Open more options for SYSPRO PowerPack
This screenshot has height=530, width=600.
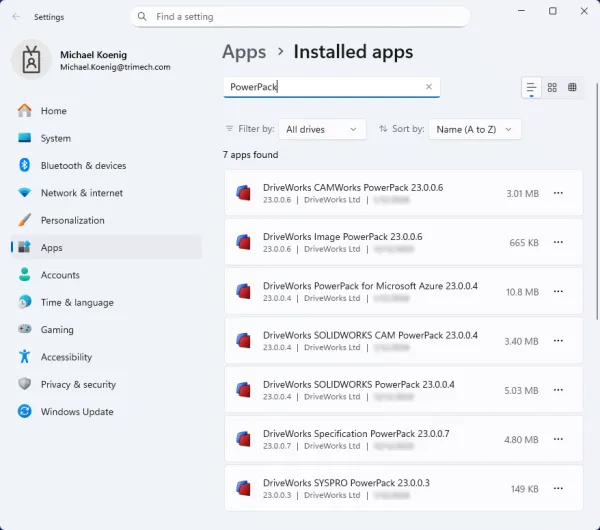558,488
